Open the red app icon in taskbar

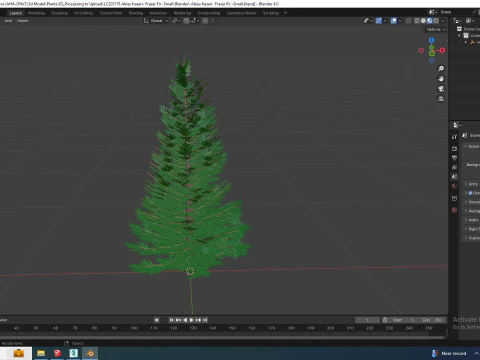pyautogui.click(x=57, y=353)
